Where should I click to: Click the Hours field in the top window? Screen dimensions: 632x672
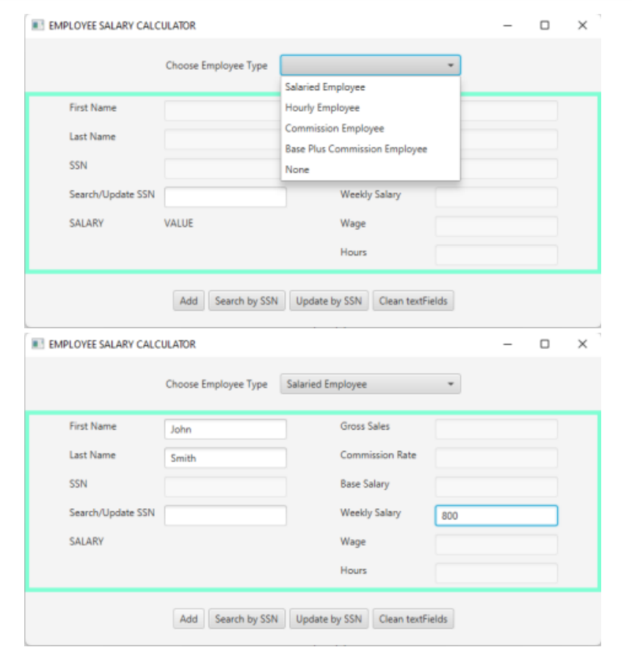pos(496,255)
